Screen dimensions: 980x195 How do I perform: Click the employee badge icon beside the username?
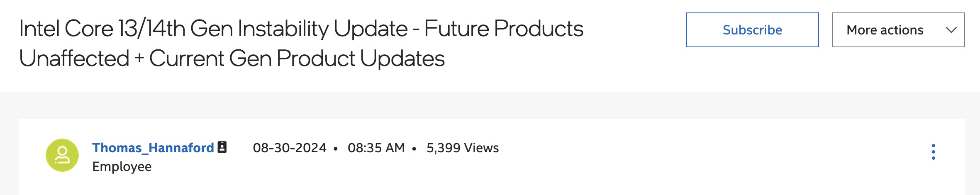coord(222,147)
